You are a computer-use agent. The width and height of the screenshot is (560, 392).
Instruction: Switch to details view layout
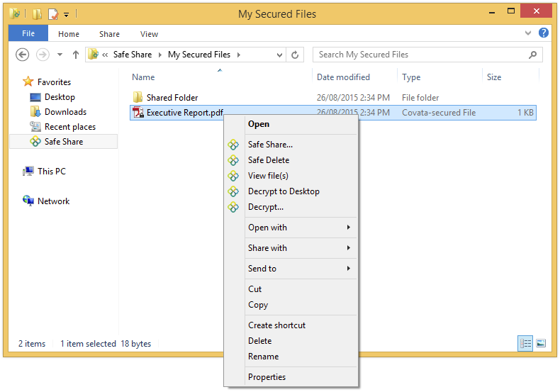(x=525, y=344)
